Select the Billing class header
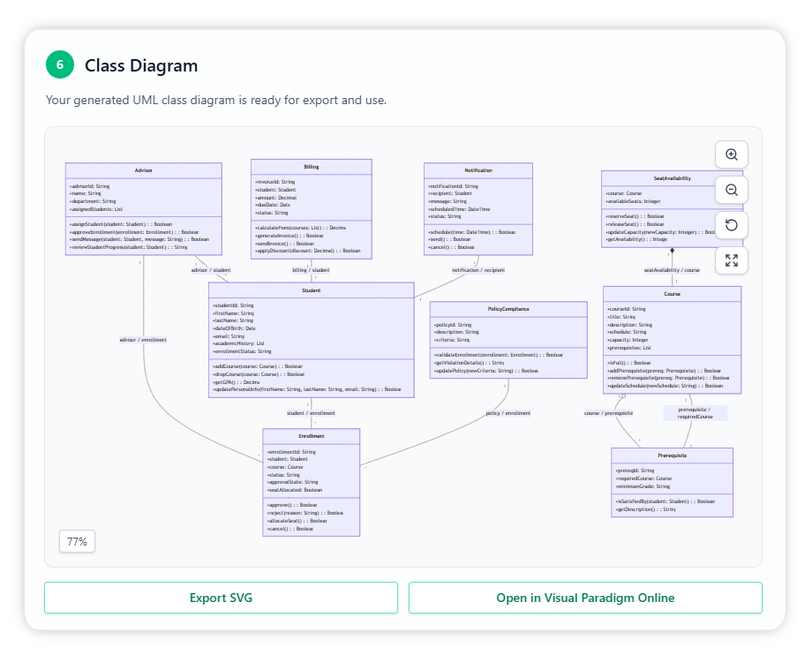Image resolution: width=812 pixels, height=655 pixels. click(312, 166)
